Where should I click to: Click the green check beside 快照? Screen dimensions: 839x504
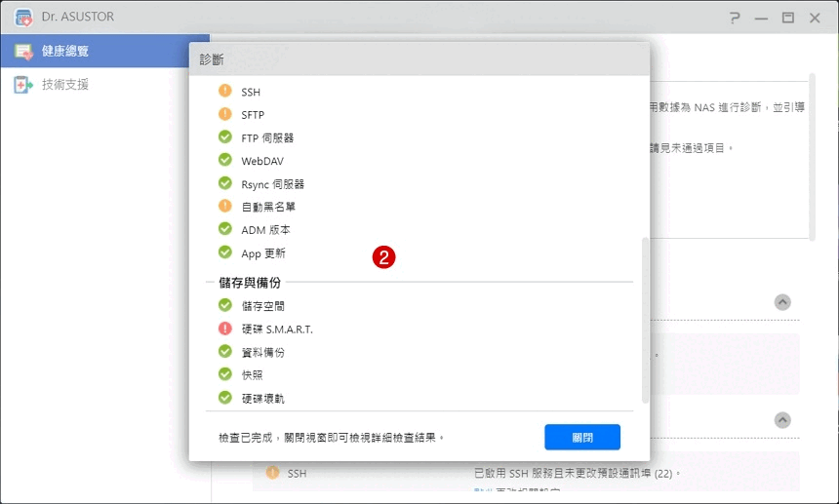[225, 374]
